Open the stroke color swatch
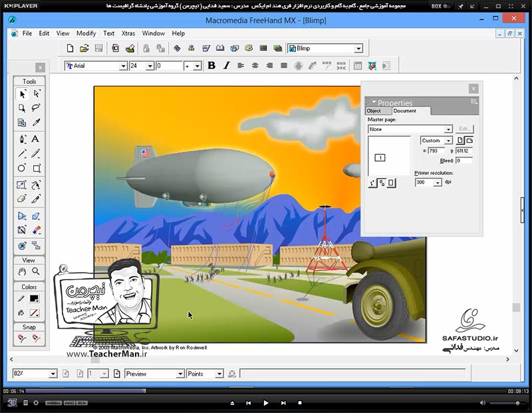Viewport: 532px width, 413px height. [x=34, y=299]
